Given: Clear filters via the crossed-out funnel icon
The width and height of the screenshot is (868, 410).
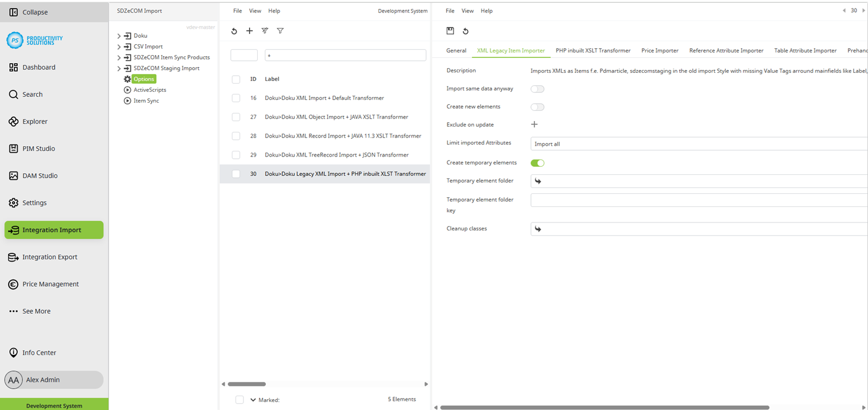Looking at the screenshot, I should pyautogui.click(x=265, y=31).
